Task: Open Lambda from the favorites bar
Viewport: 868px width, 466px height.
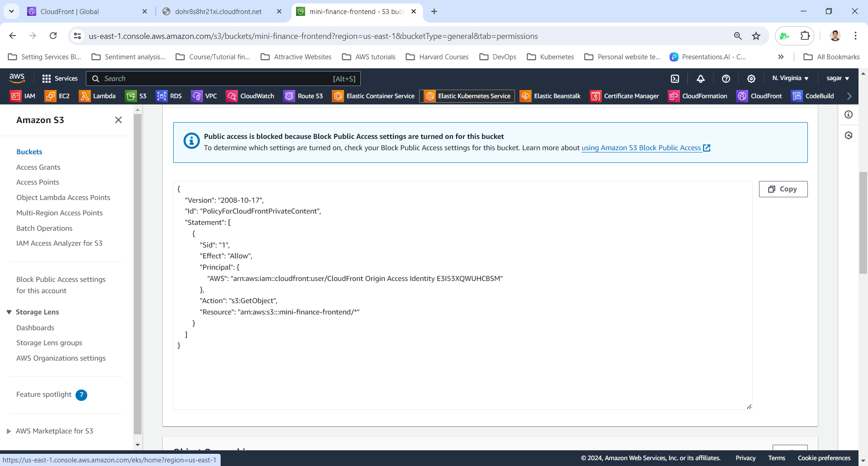Action: [97, 96]
